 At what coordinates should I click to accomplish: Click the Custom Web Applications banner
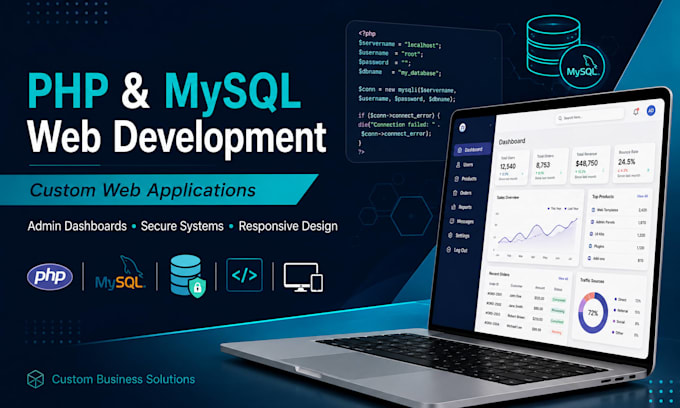[x=158, y=190]
